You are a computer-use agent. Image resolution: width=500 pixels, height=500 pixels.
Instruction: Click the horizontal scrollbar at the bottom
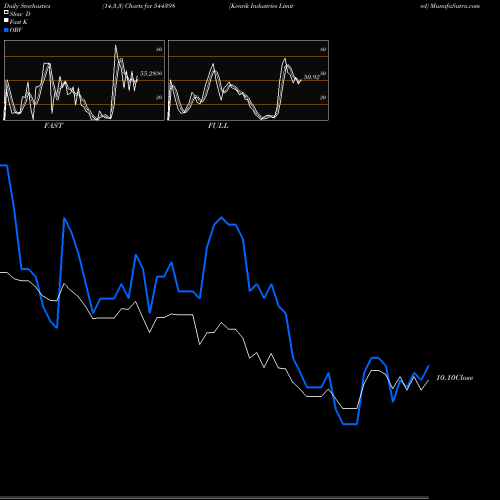tap(214, 497)
